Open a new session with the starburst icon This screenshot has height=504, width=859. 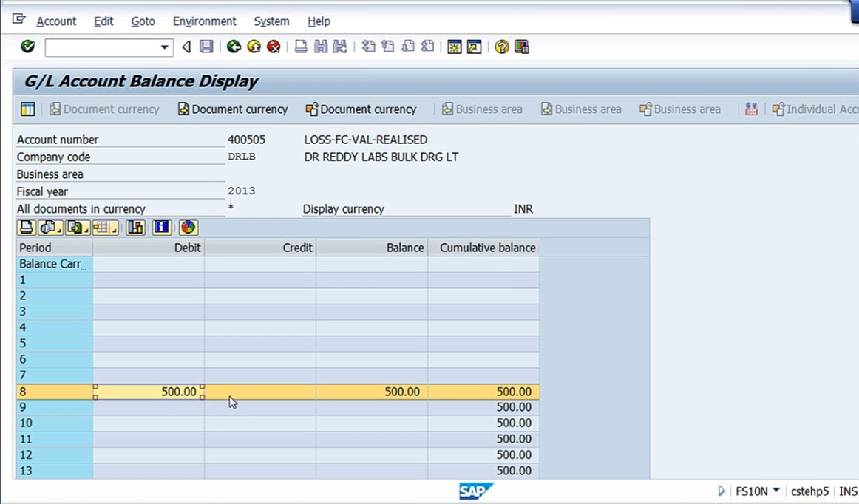tap(454, 47)
